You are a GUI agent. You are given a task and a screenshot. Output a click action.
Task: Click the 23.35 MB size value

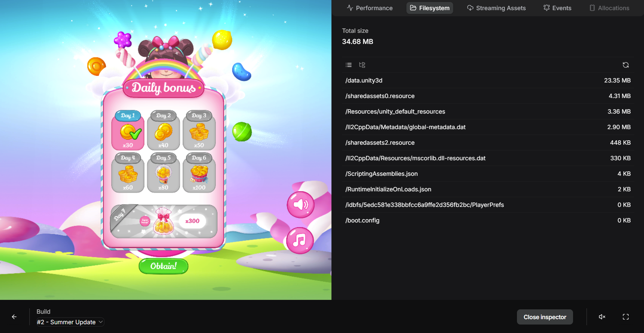617,80
